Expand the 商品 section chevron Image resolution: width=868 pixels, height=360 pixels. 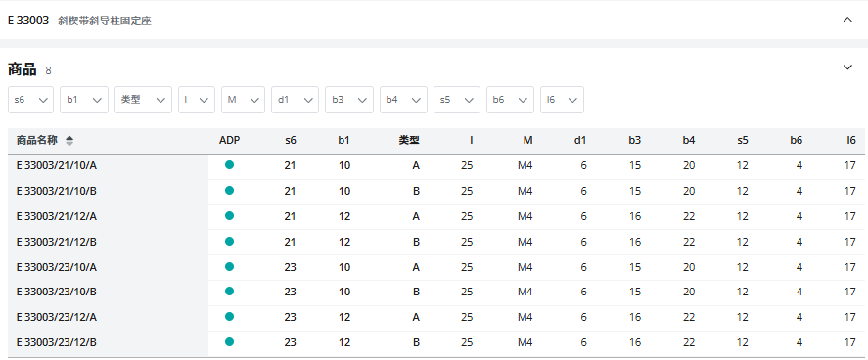[847, 67]
